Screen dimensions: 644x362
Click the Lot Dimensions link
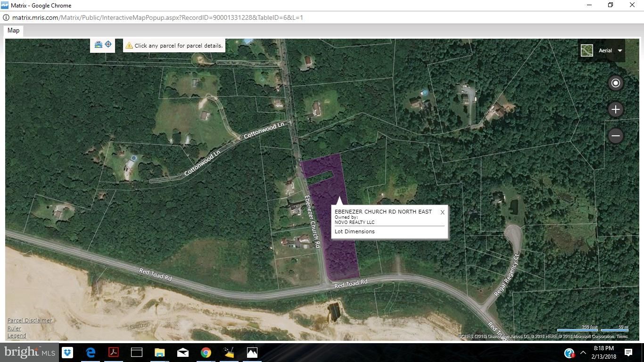pos(355,231)
